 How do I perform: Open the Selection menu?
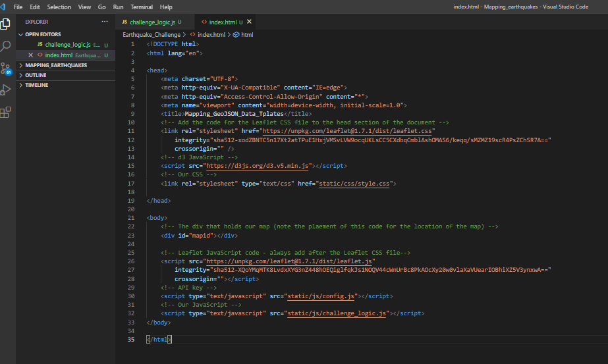(59, 7)
